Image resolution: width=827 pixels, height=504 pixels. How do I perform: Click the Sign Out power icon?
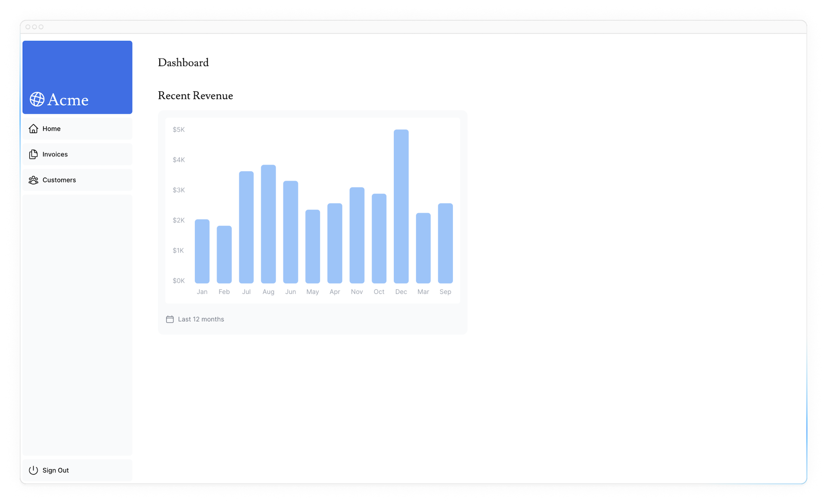click(x=34, y=470)
